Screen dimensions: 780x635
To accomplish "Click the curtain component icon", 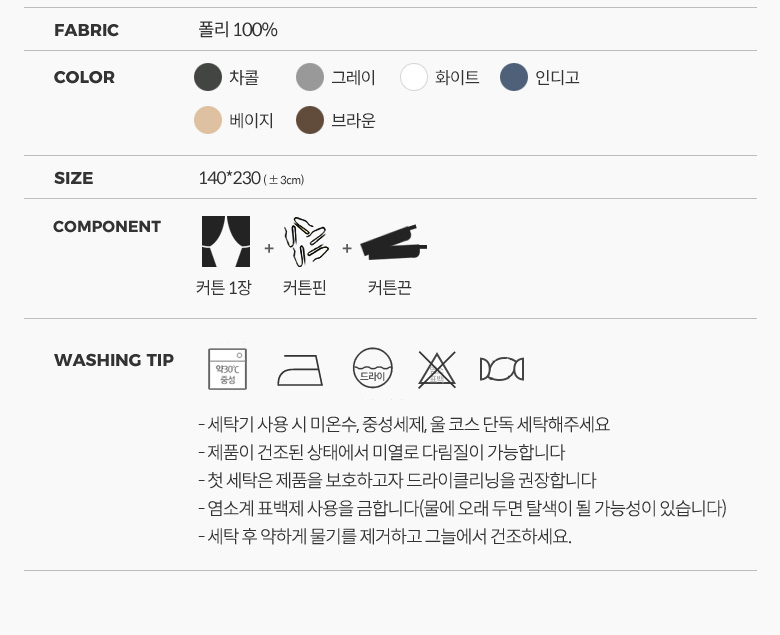I will [226, 241].
